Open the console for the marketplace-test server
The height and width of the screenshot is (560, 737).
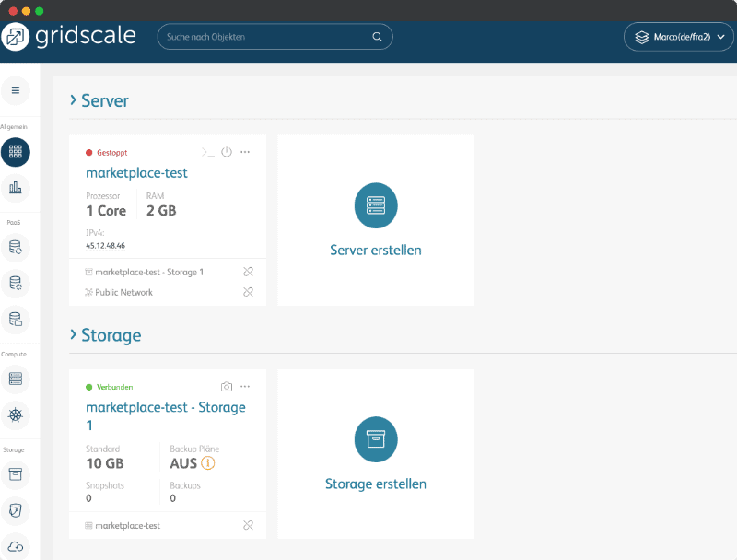pos(208,152)
